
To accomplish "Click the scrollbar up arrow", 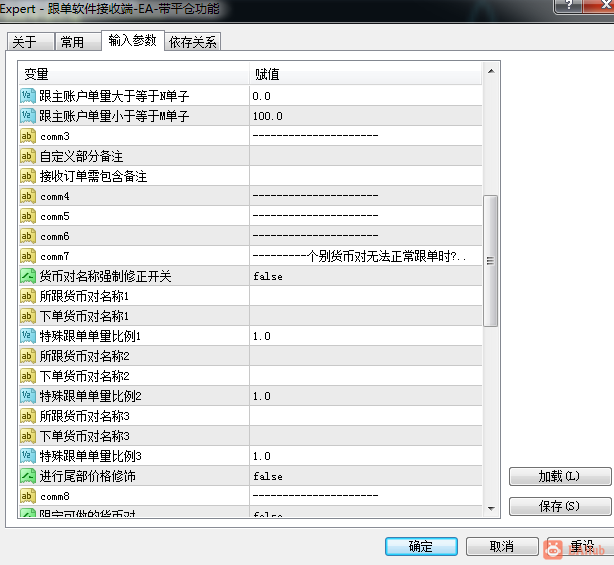I will point(491,71).
